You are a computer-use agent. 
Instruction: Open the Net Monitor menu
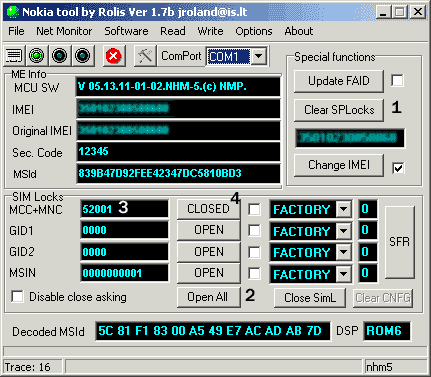pos(64,31)
